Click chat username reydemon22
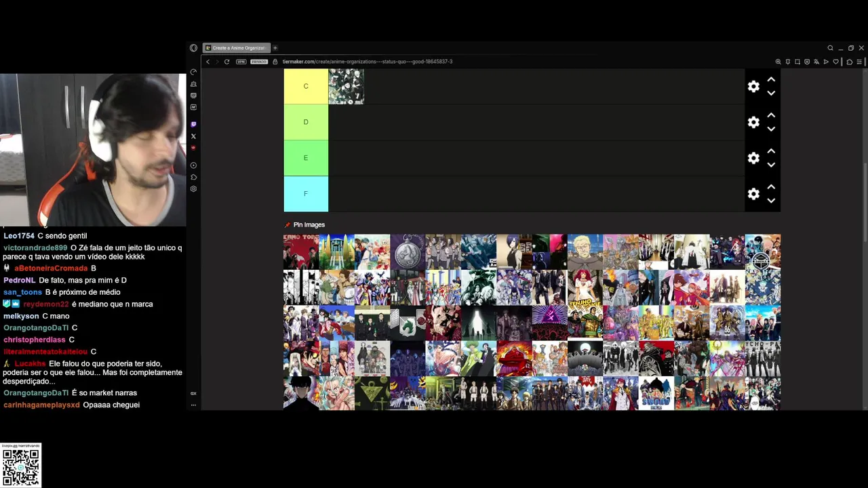The width and height of the screenshot is (868, 488). [46, 304]
